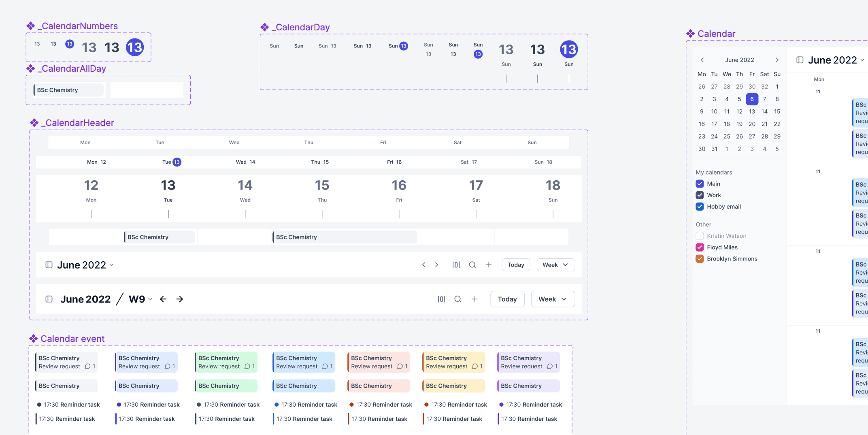
Task: Expand the June 2022 chevron in the header without W9
Action: [x=111, y=265]
